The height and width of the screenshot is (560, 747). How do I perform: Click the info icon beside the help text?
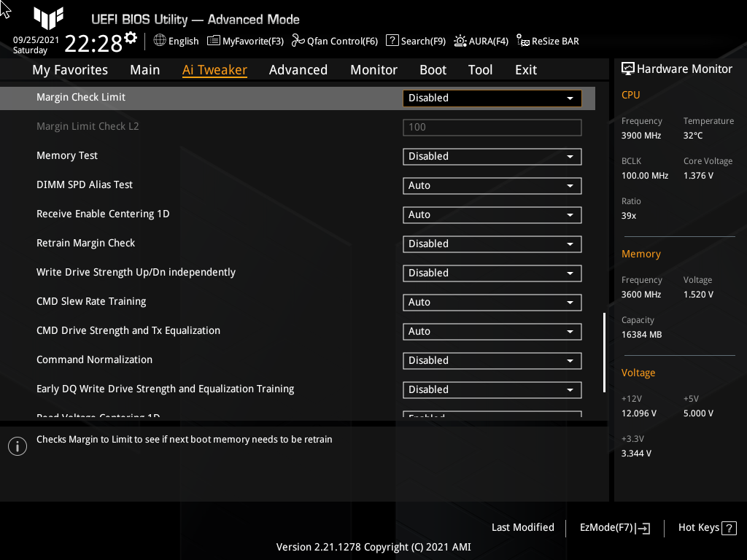[x=18, y=446]
